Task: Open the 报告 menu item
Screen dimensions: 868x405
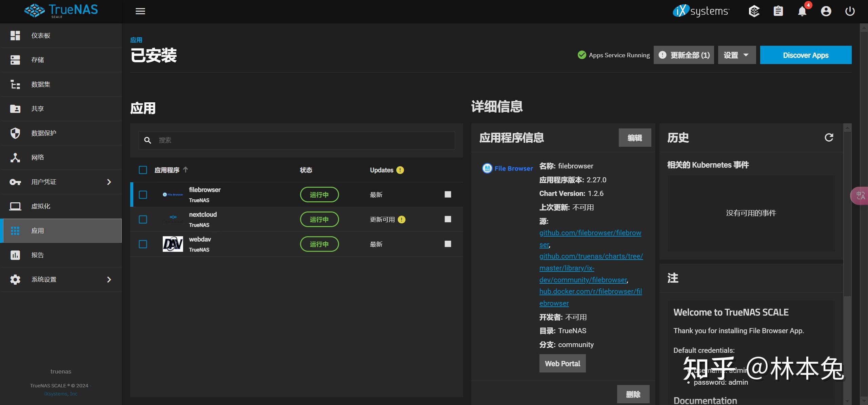Action: [37, 255]
